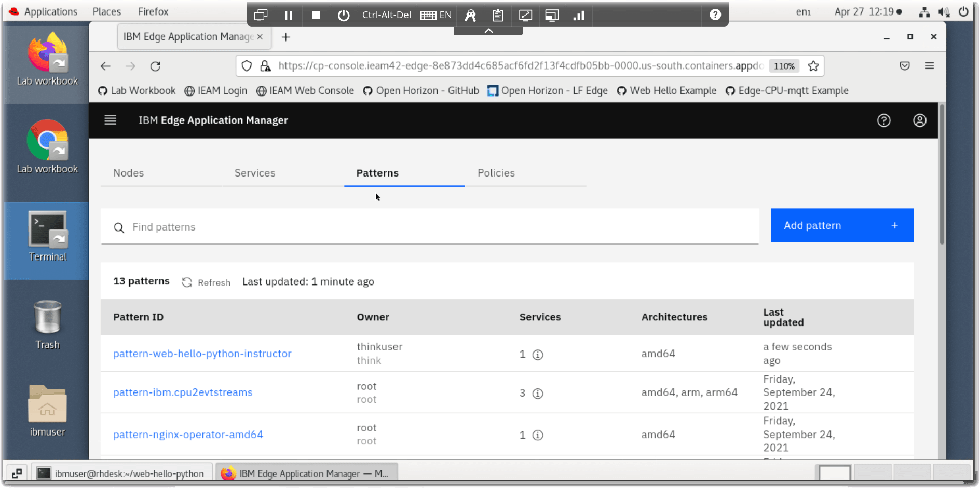Click the fullscreen resize icon in session toolbar

[x=525, y=15]
